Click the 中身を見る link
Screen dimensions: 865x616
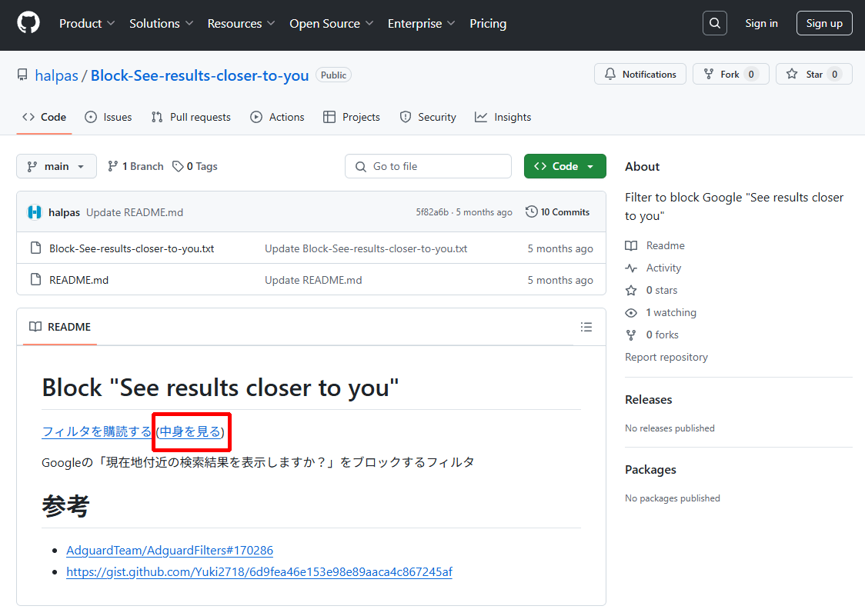pos(190,431)
